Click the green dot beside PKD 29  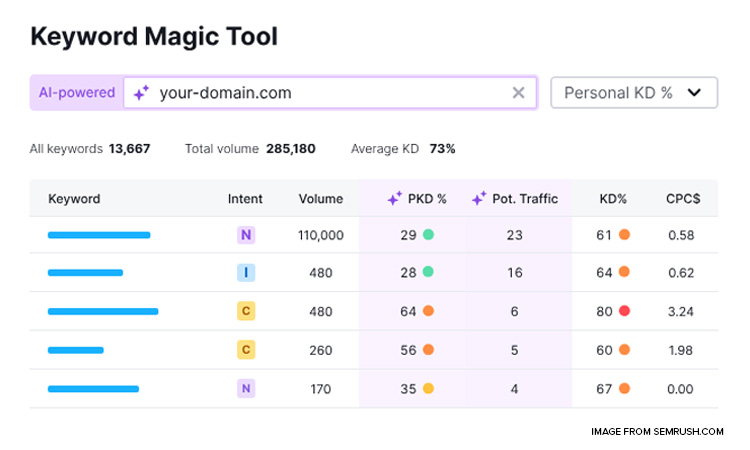coord(428,235)
